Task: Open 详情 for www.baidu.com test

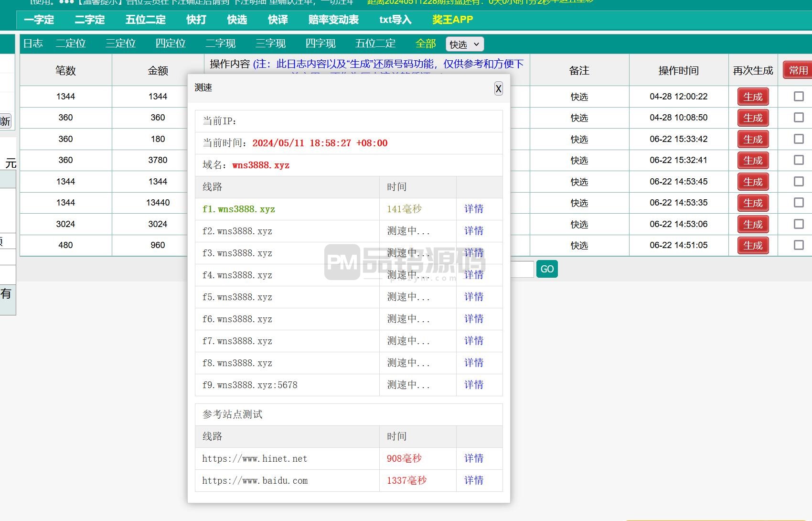Action: [473, 480]
